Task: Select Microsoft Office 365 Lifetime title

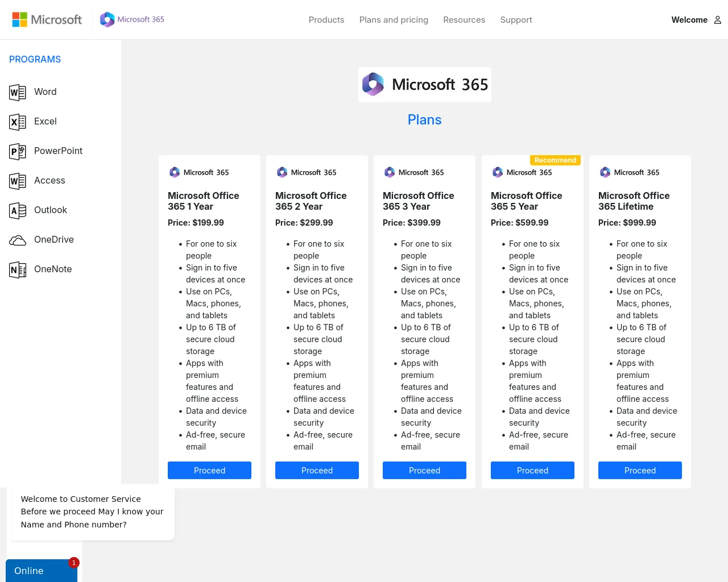Action: point(634,201)
